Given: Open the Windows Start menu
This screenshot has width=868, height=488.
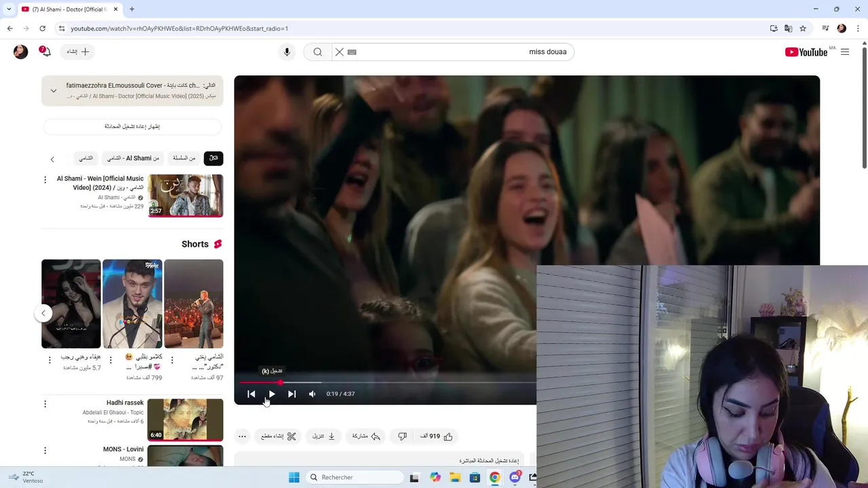Looking at the screenshot, I should point(294,477).
